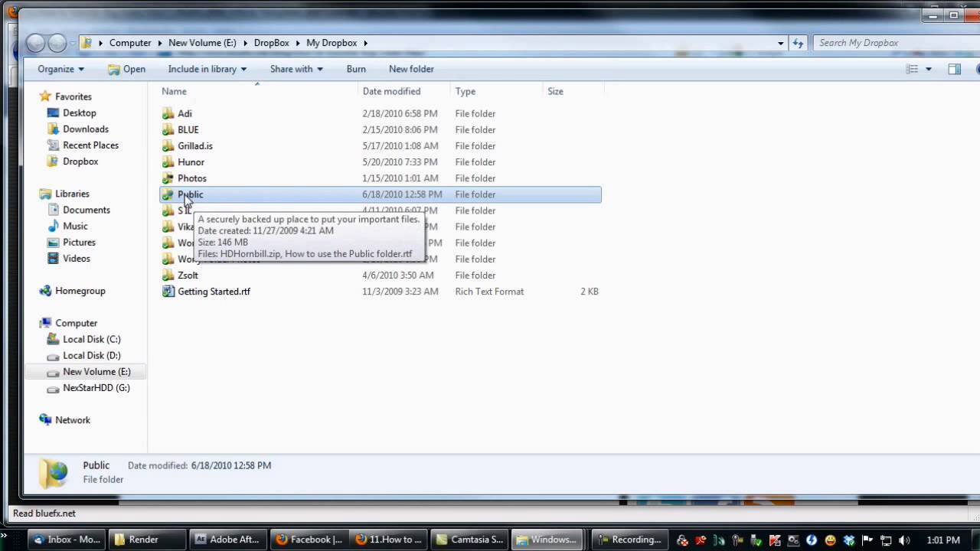
Task: Open Recent Places in Favorites
Action: click(x=90, y=145)
